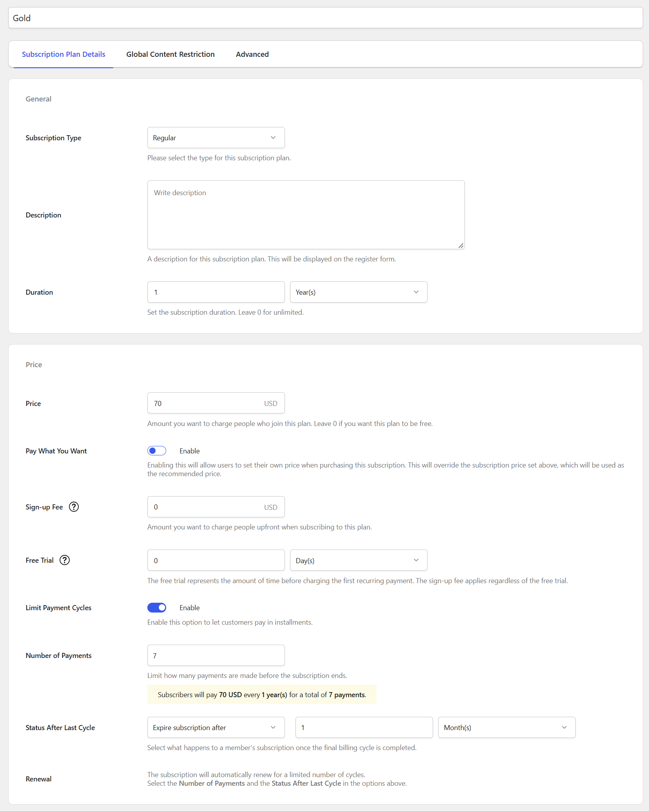
Task: Open the Sign-up Fee help icon
Action: (x=74, y=507)
